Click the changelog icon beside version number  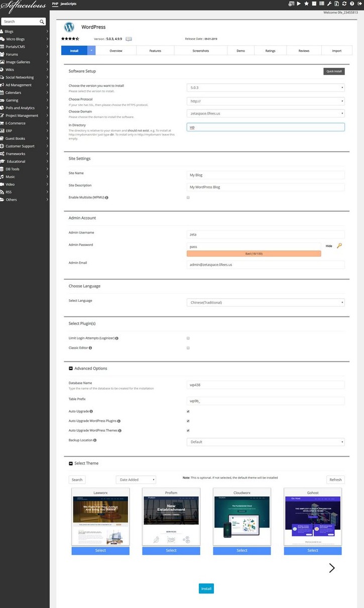tap(129, 39)
